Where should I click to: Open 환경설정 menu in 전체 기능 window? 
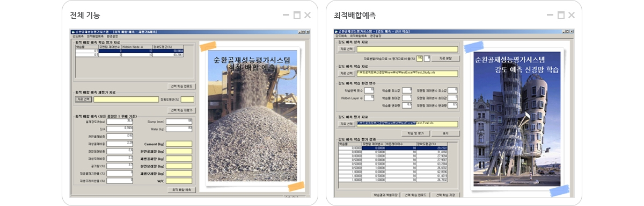click(112, 37)
